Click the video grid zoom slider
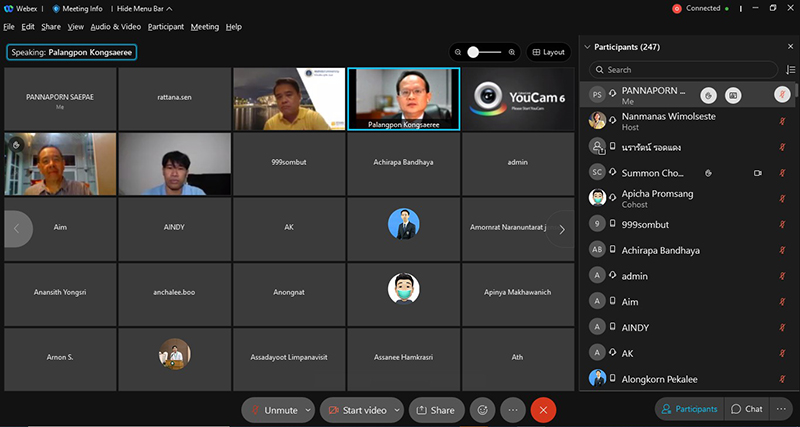This screenshot has height=427, width=800. point(485,52)
